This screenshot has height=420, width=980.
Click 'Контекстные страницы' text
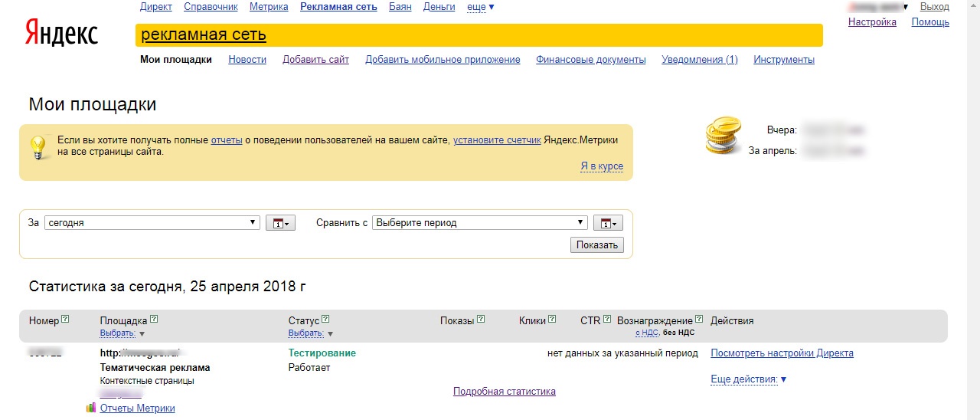[147, 381]
